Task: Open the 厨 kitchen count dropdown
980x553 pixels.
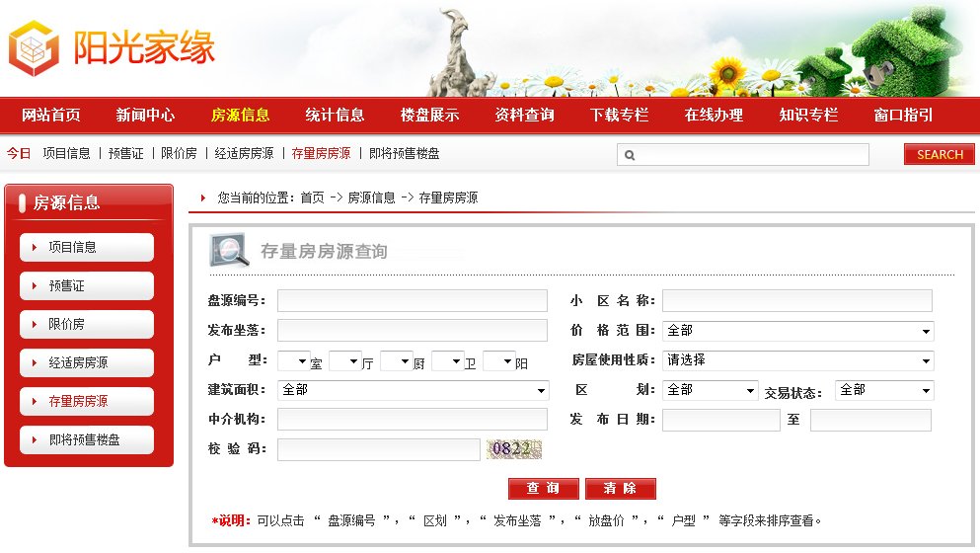Action: click(x=397, y=361)
